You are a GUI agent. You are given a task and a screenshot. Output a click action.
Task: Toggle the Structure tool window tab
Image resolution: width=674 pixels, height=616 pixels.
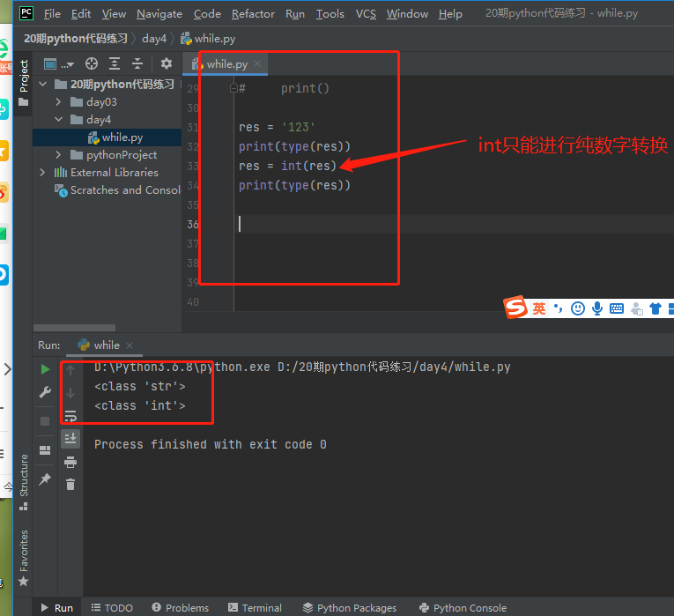point(24,482)
